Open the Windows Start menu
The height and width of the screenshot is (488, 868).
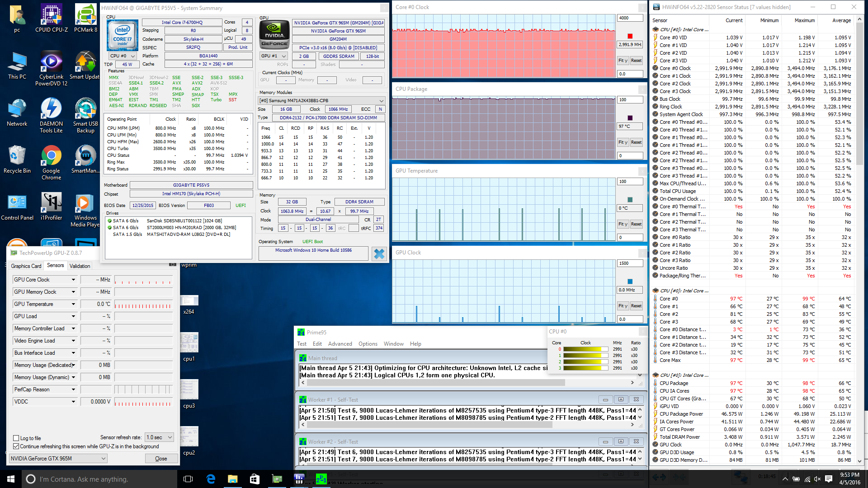click(x=11, y=479)
